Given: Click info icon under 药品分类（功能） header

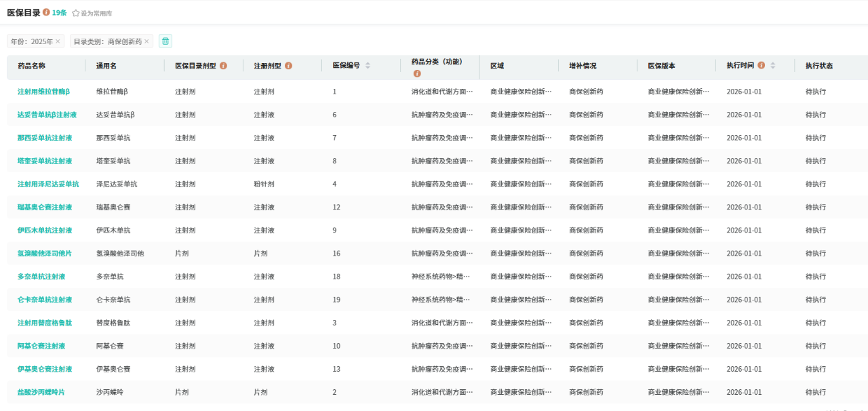Looking at the screenshot, I should click(417, 73).
